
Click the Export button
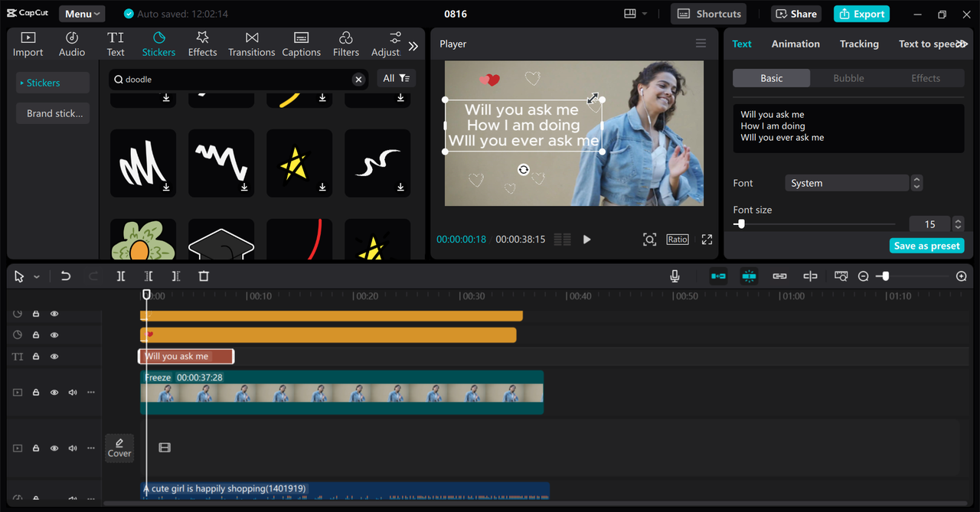coord(861,14)
